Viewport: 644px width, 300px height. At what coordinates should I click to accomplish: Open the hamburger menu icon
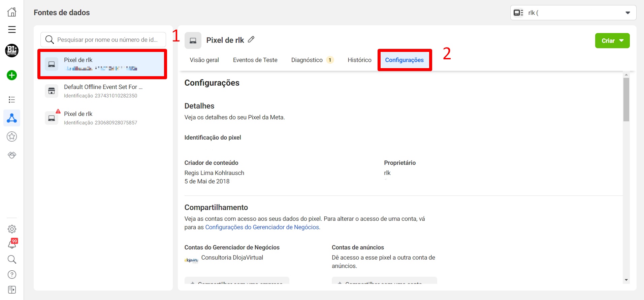tap(12, 30)
